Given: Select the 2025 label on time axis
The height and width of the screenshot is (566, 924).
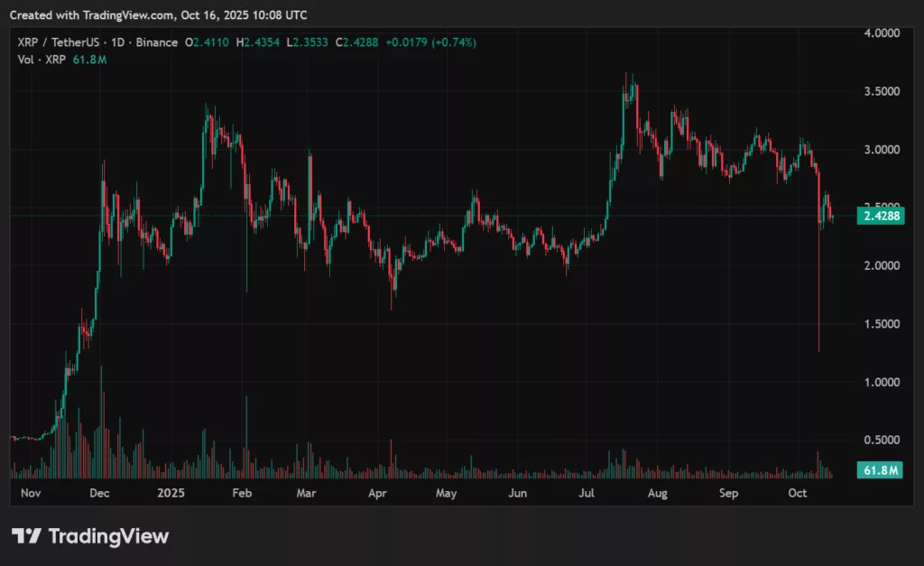Looking at the screenshot, I should (171, 494).
